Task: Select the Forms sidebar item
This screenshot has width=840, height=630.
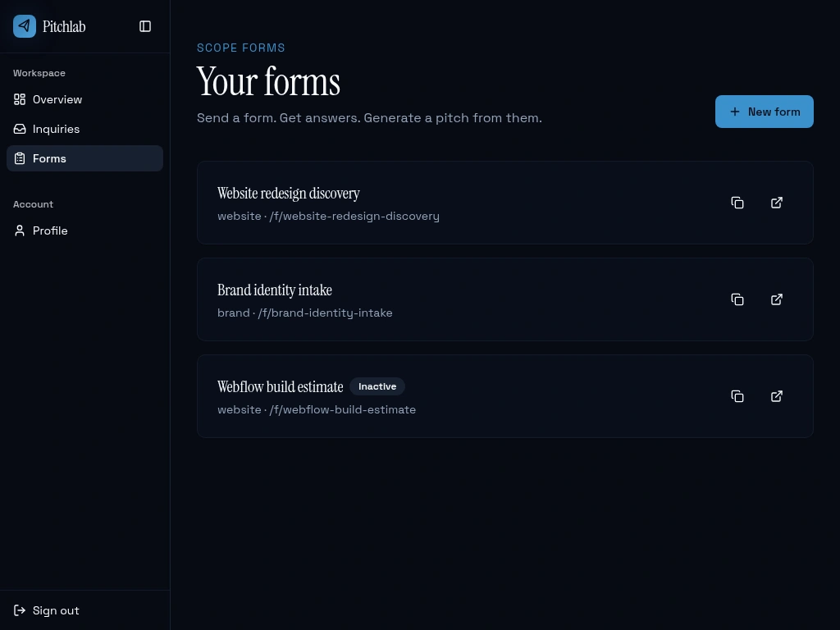Action: coord(49,158)
